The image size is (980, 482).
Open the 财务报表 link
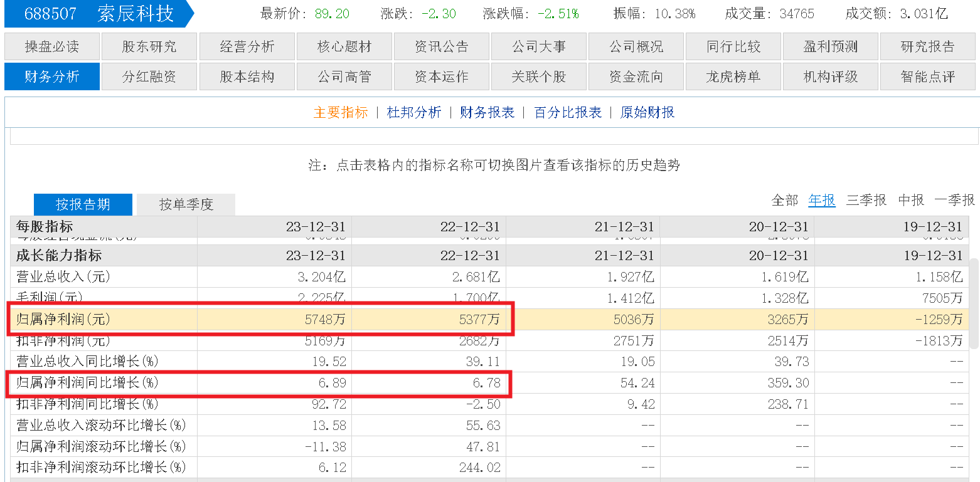tap(487, 113)
